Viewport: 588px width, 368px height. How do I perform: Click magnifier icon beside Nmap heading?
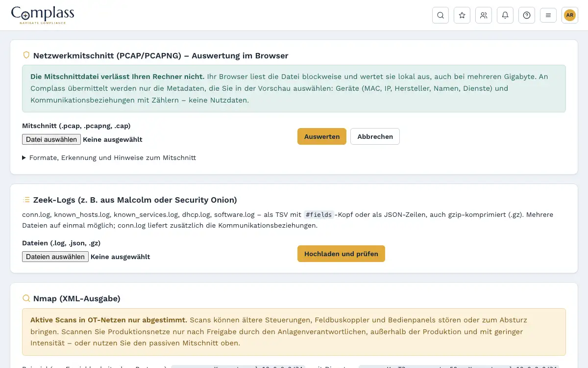(x=26, y=298)
